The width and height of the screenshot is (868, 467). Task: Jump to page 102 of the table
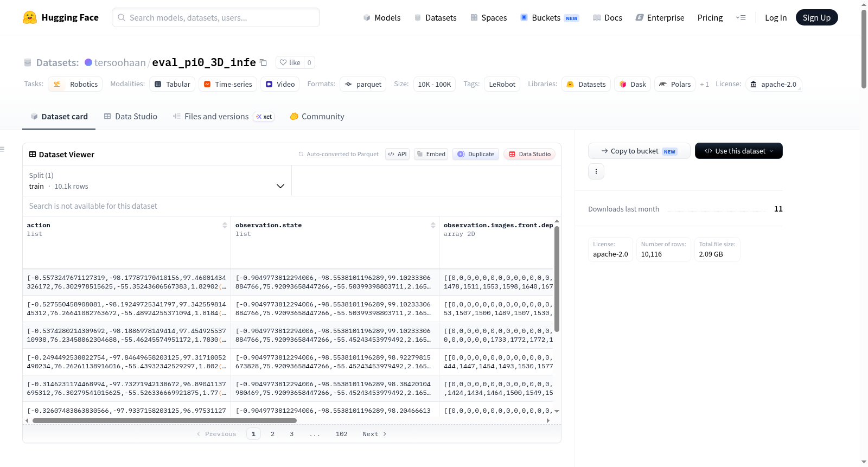coord(341,434)
